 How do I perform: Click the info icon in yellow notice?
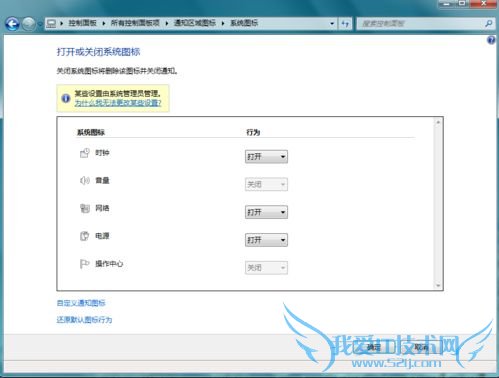(66, 98)
